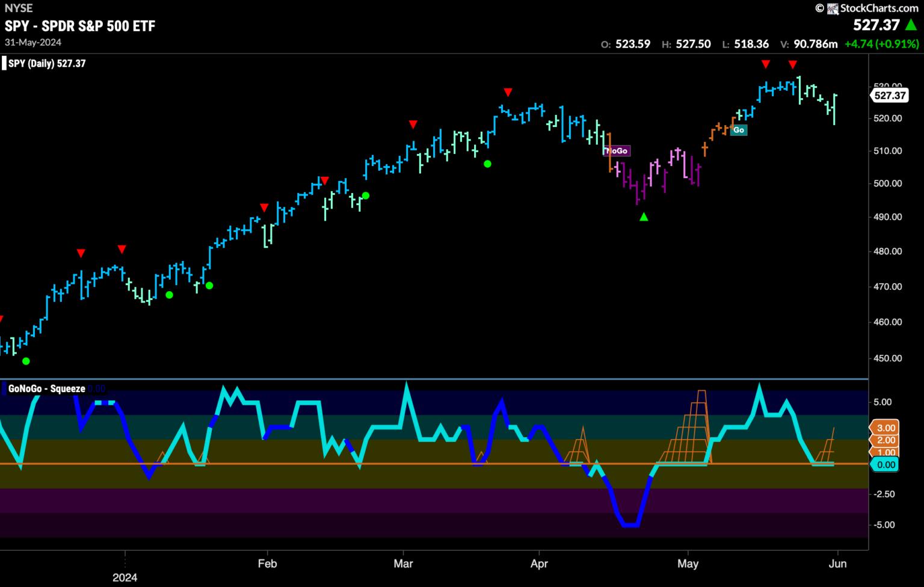Click the green circle below mid-March bars

[487, 164]
